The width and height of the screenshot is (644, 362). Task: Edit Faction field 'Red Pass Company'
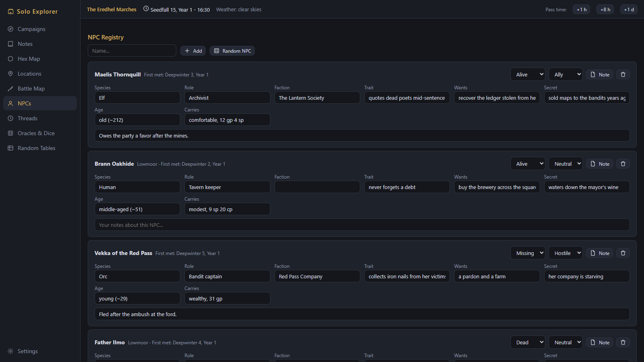pyautogui.click(x=317, y=276)
